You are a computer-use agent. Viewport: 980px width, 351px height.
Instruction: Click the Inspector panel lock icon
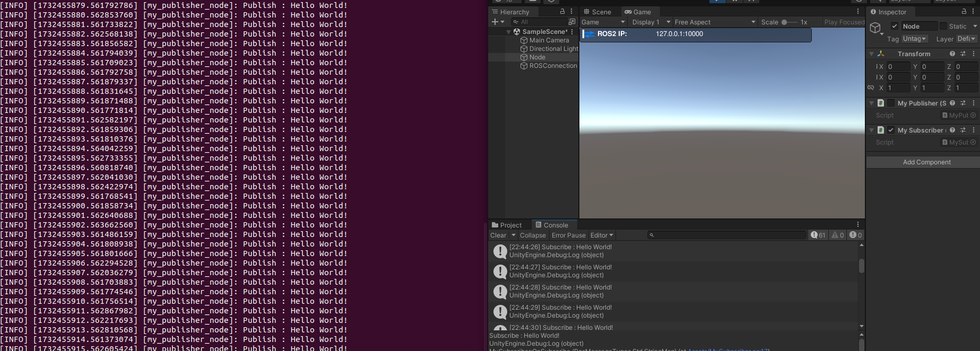point(964,11)
